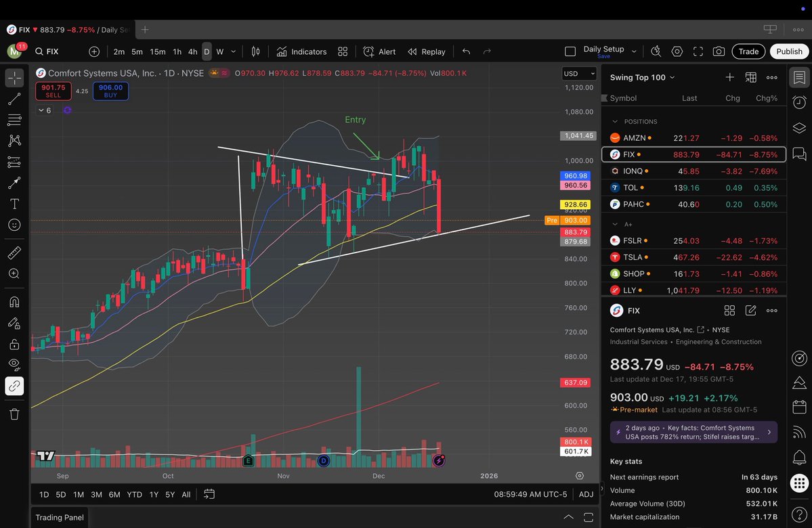The image size is (812, 528).
Task: Toggle ADJ adjusted data
Action: tap(586, 494)
